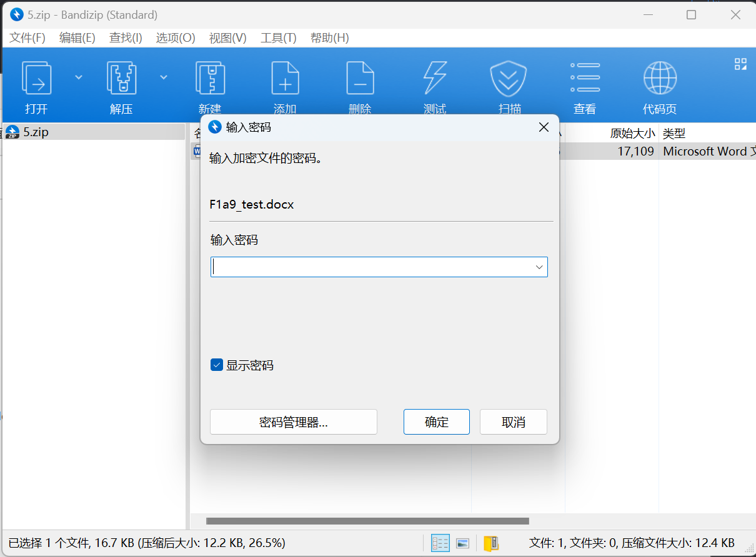Click the yellow zip folder status icon
Viewport: 756px width, 557px height.
[x=491, y=543]
